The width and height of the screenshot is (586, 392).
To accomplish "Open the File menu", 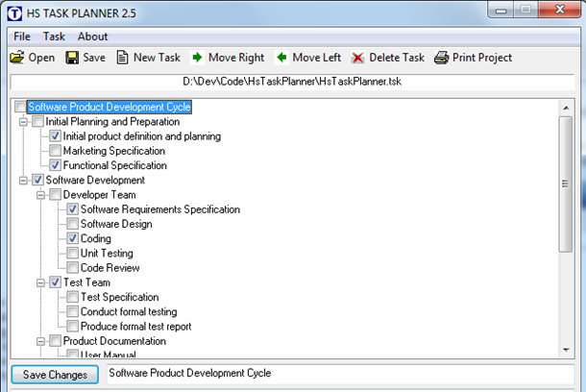I will [22, 37].
